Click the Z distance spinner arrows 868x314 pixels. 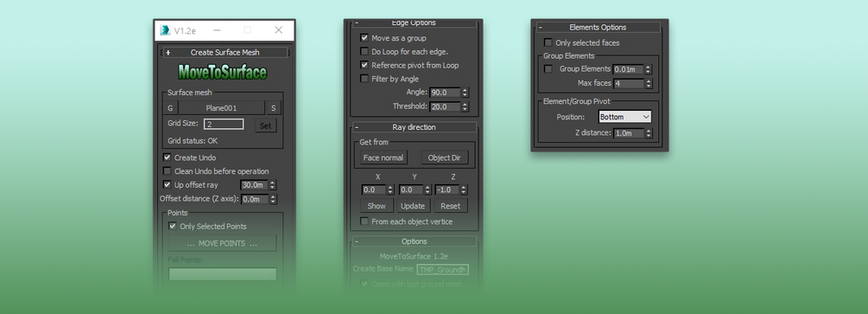(649, 133)
